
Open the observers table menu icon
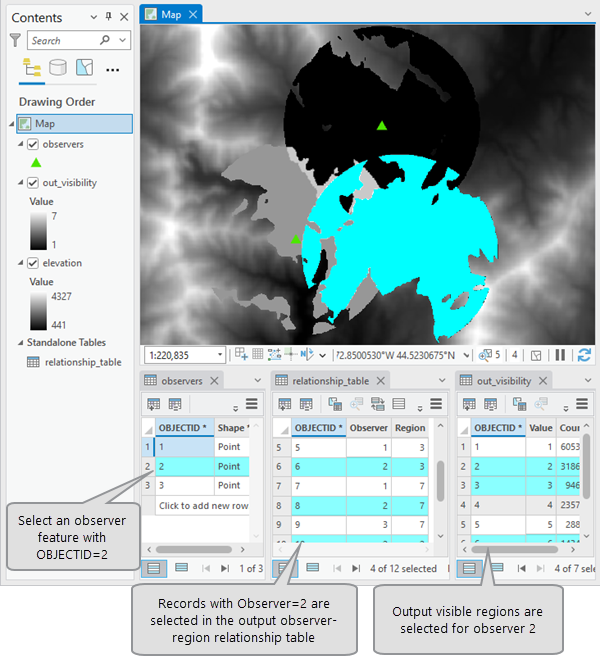coord(252,404)
